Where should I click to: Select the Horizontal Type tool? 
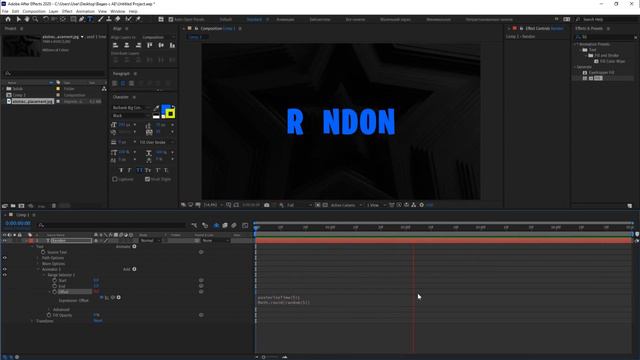pos(90,19)
